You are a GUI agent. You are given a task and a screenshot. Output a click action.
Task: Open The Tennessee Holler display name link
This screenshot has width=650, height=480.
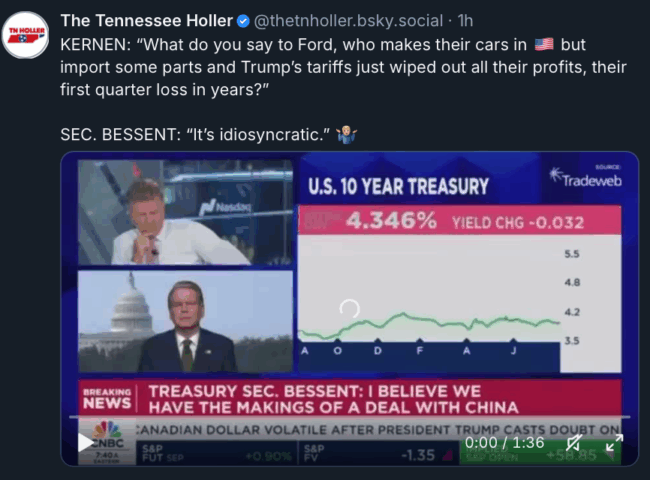coord(147,21)
